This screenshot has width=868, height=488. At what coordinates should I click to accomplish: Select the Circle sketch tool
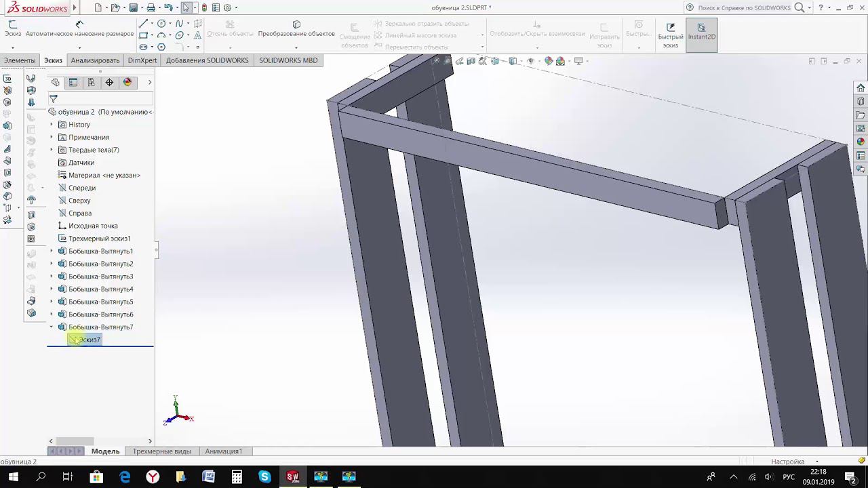pos(161,23)
